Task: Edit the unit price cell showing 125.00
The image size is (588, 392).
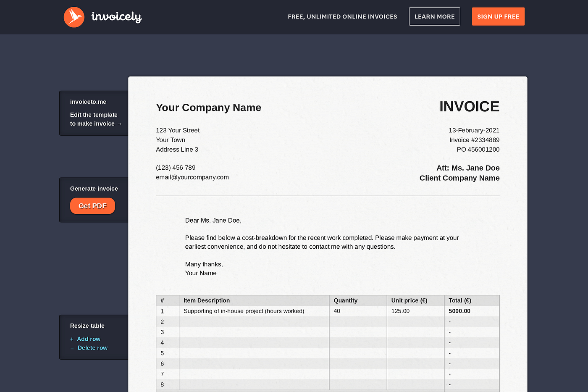Action: (x=415, y=311)
